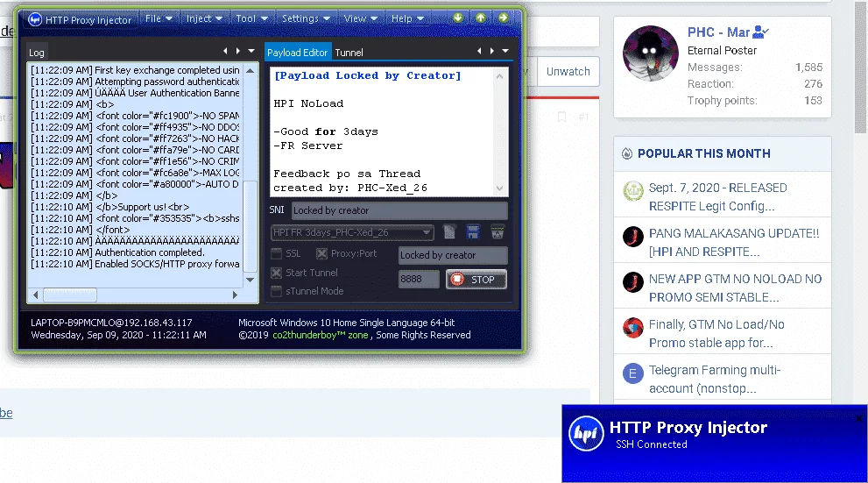The width and height of the screenshot is (868, 483).
Task: Open NEW APP GTM NO NOLOAD thread link
Action: [735, 288]
